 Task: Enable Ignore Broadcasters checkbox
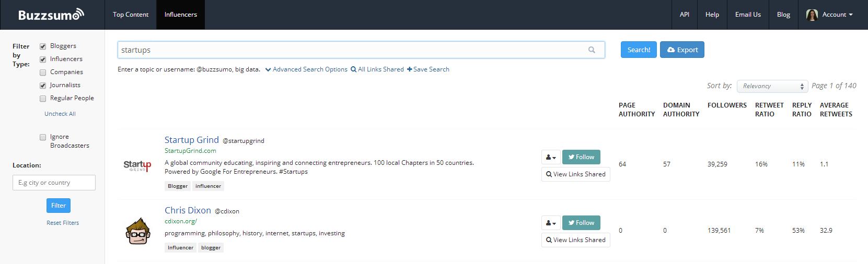43,137
